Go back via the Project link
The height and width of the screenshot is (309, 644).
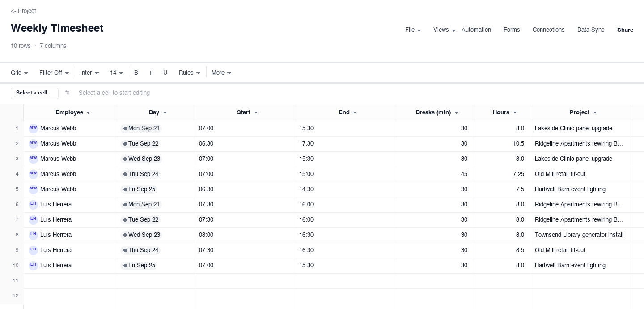pyautogui.click(x=23, y=11)
